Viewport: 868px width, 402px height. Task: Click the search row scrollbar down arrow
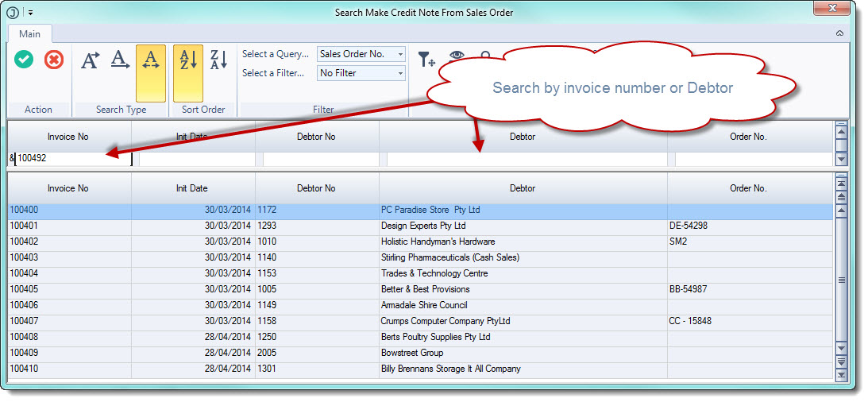point(842,159)
